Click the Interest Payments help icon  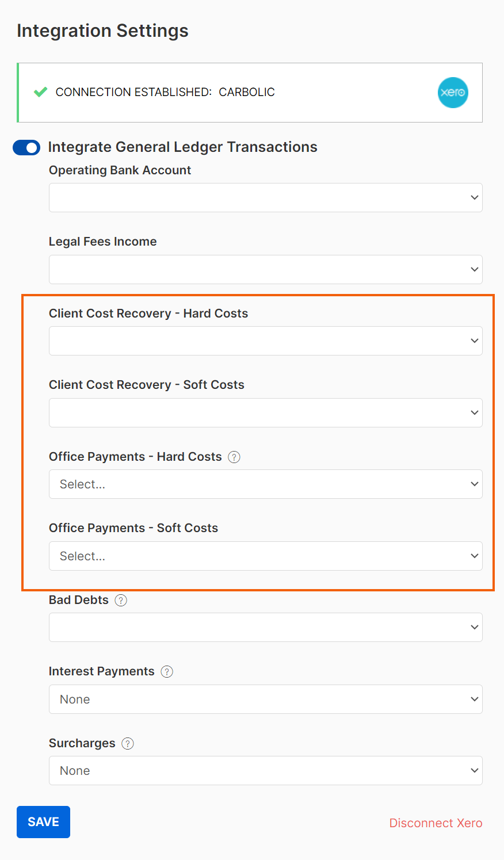(167, 671)
